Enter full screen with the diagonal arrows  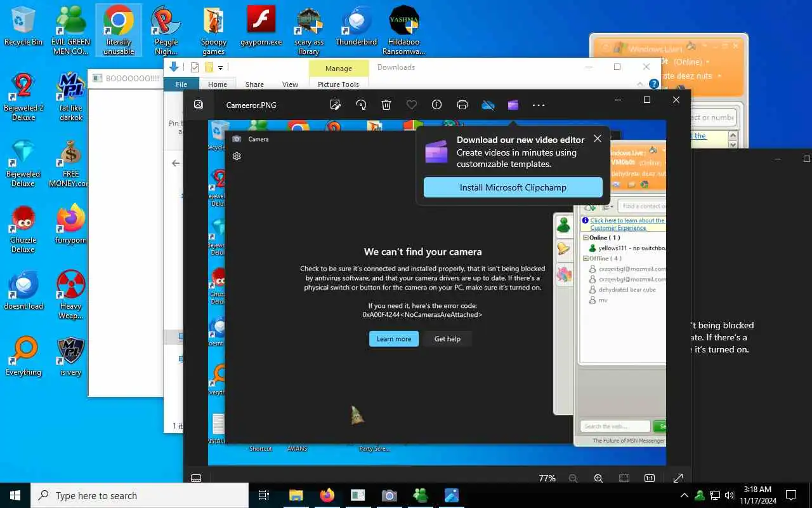678,478
